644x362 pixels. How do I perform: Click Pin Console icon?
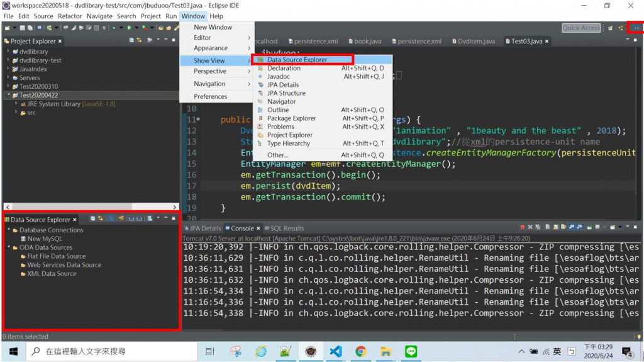click(590, 227)
